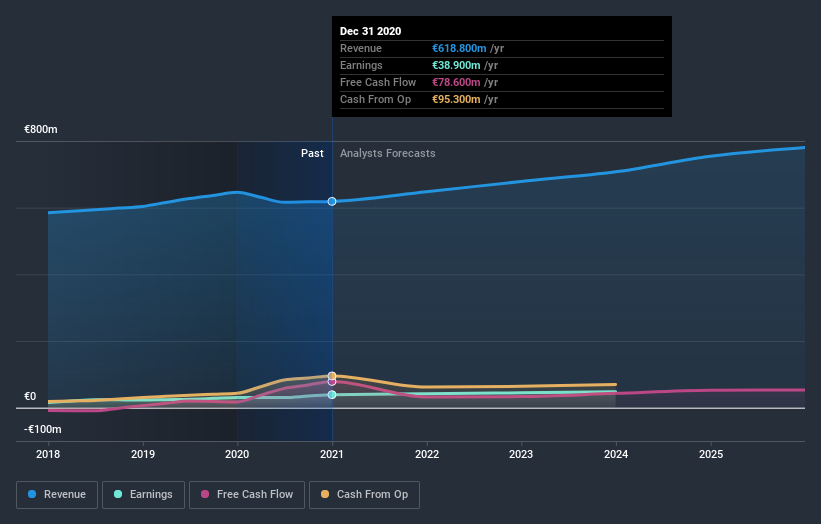Click the blue Revenue data point at 2021
Viewport: 821px width, 524px height.
coord(332,202)
